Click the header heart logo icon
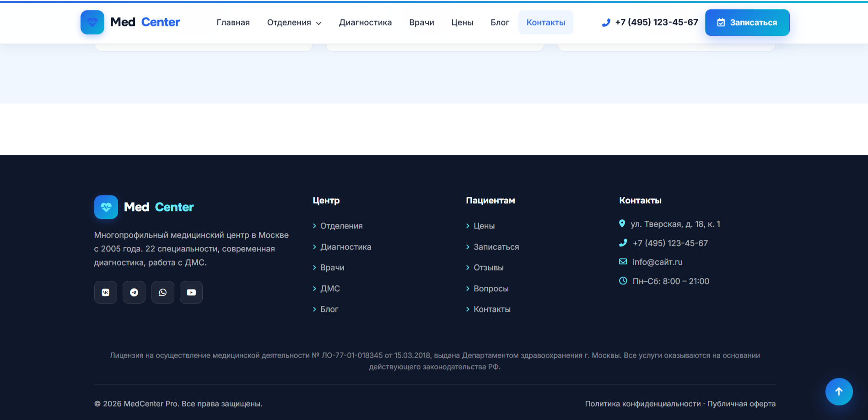 coord(92,22)
